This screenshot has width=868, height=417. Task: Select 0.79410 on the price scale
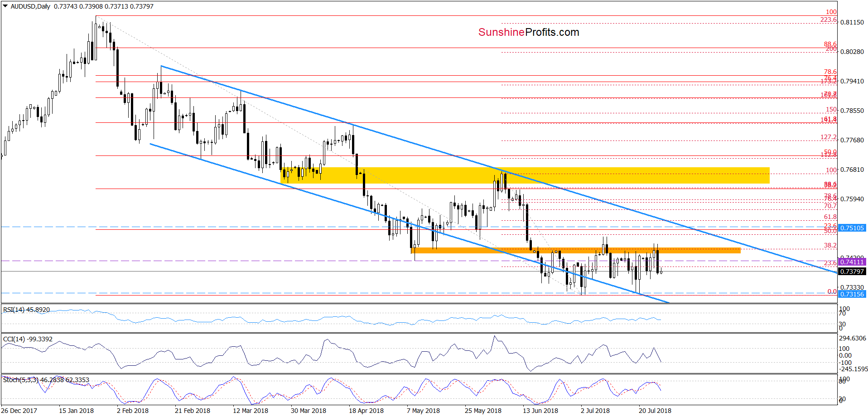tap(852, 81)
